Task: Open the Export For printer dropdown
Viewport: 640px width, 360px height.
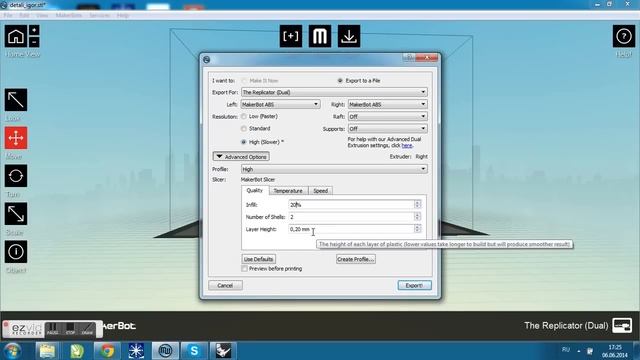Action: 334,92
